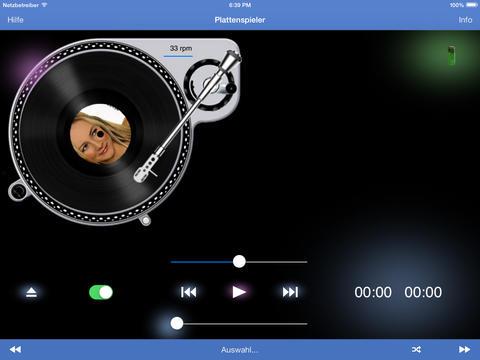
Task: Click the green device icon
Action: [451, 55]
